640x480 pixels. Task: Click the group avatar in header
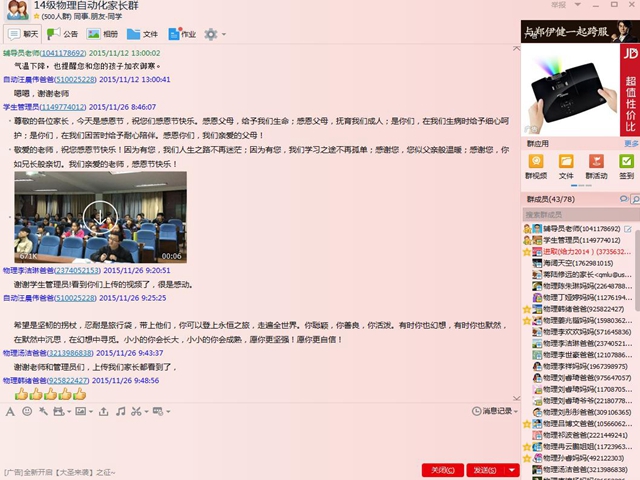coord(15,12)
